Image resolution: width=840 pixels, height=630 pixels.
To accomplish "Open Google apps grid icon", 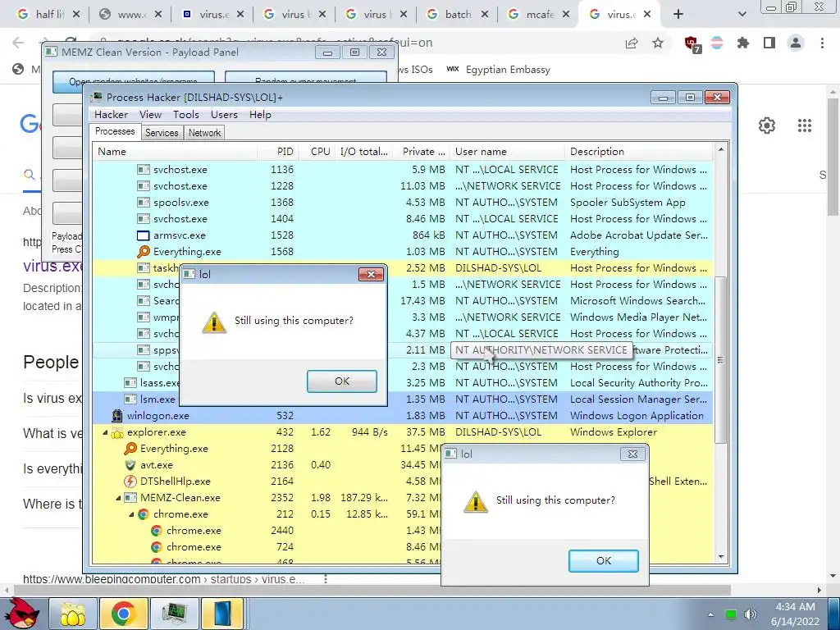I will click(804, 126).
